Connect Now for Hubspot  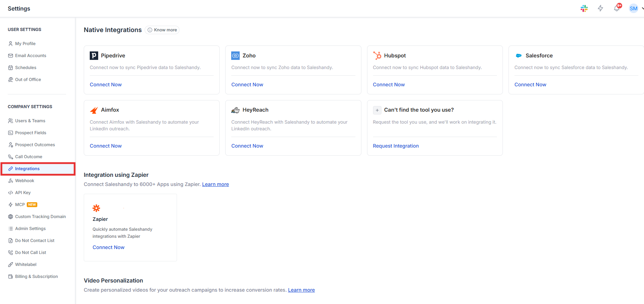click(x=389, y=85)
